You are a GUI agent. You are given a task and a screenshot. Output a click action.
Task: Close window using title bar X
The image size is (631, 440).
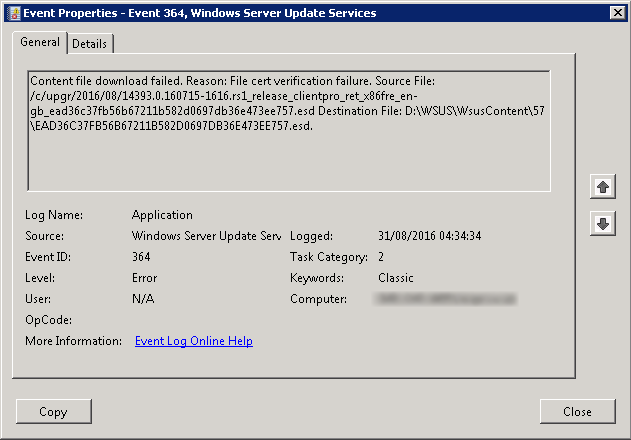(617, 13)
